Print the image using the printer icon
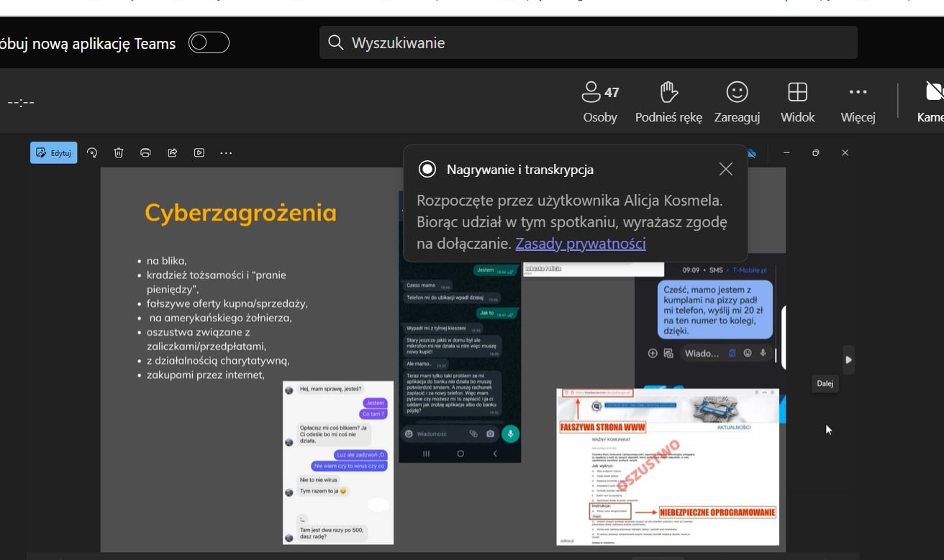Viewport: 944px width, 560px height. tap(145, 152)
